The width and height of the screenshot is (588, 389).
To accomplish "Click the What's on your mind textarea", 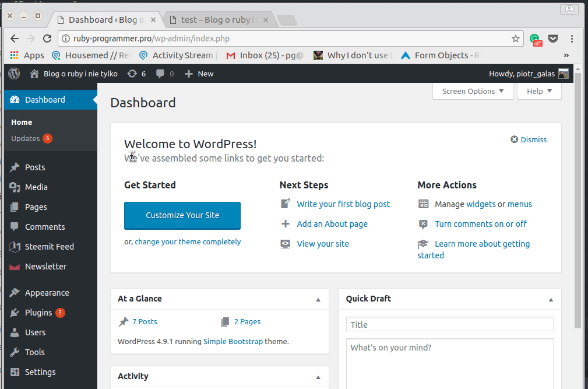I will [x=450, y=363].
